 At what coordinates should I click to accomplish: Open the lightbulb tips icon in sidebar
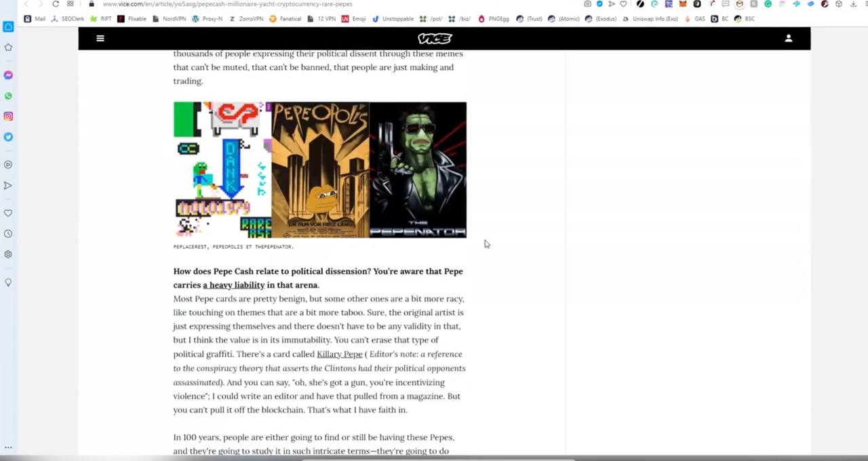tap(8, 283)
